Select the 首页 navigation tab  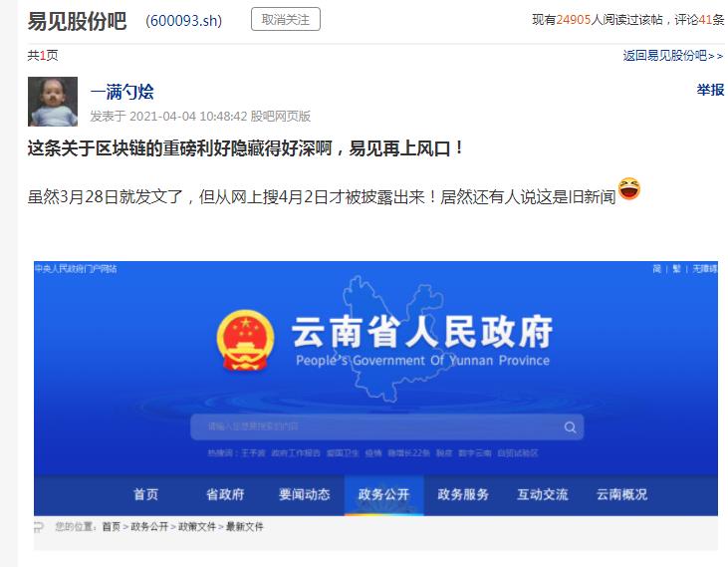point(145,494)
